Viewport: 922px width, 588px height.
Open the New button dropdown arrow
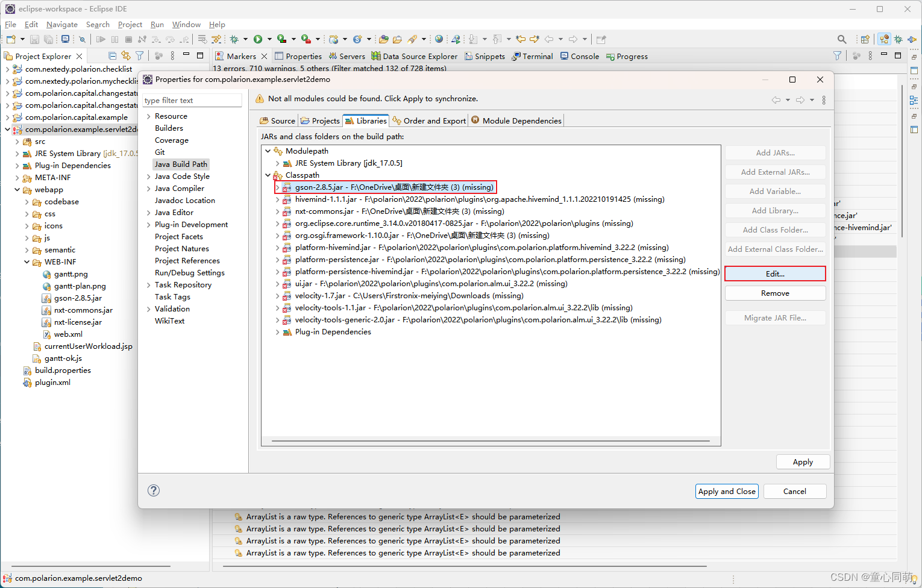pos(22,39)
